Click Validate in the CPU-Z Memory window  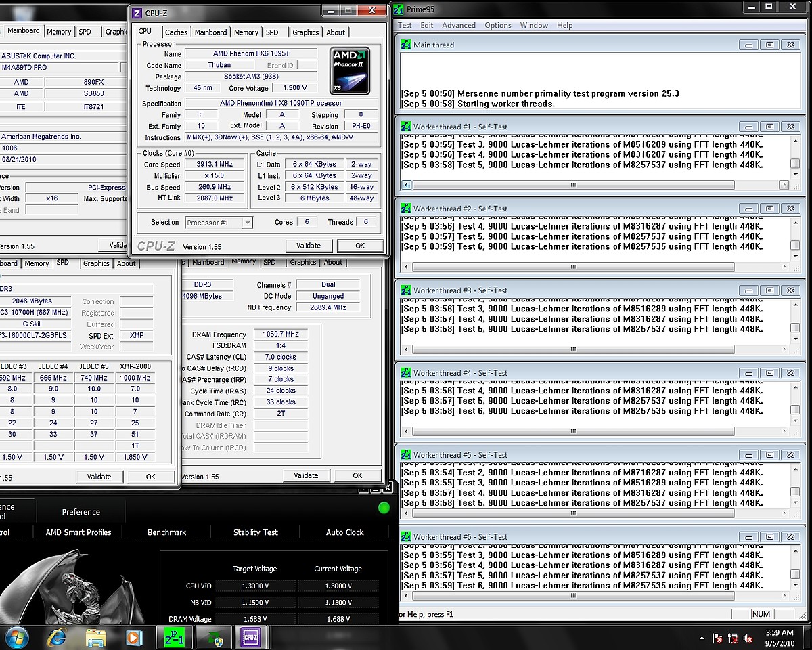pos(306,475)
